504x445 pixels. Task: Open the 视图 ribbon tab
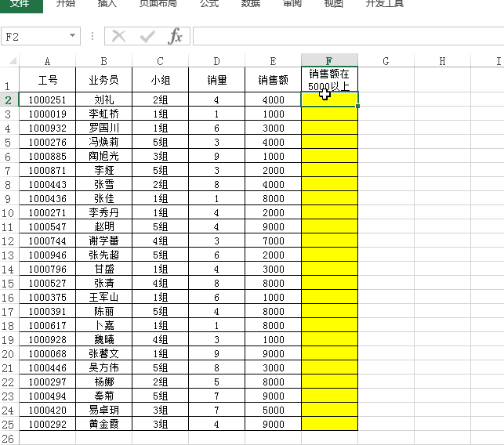(334, 4)
